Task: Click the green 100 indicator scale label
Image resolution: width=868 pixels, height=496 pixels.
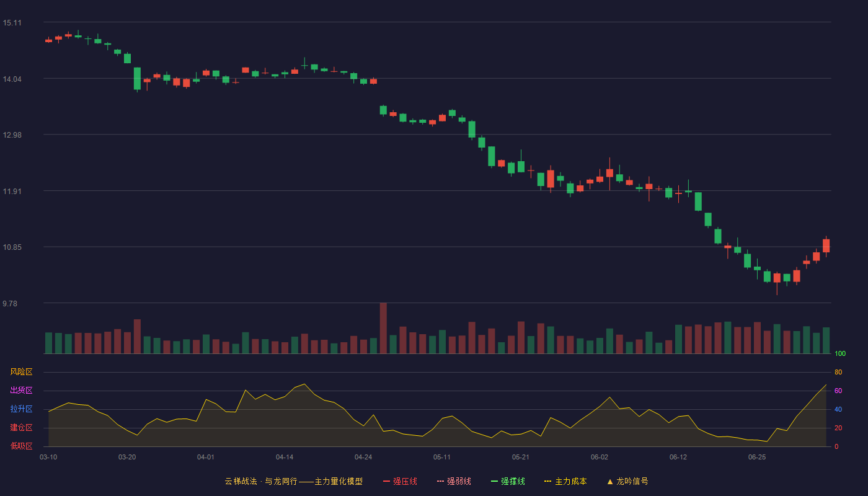Action: click(x=840, y=354)
